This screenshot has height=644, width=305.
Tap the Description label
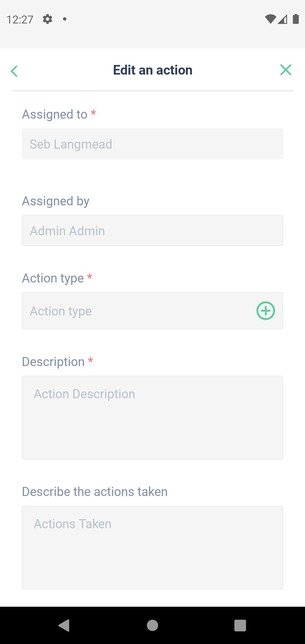click(53, 362)
